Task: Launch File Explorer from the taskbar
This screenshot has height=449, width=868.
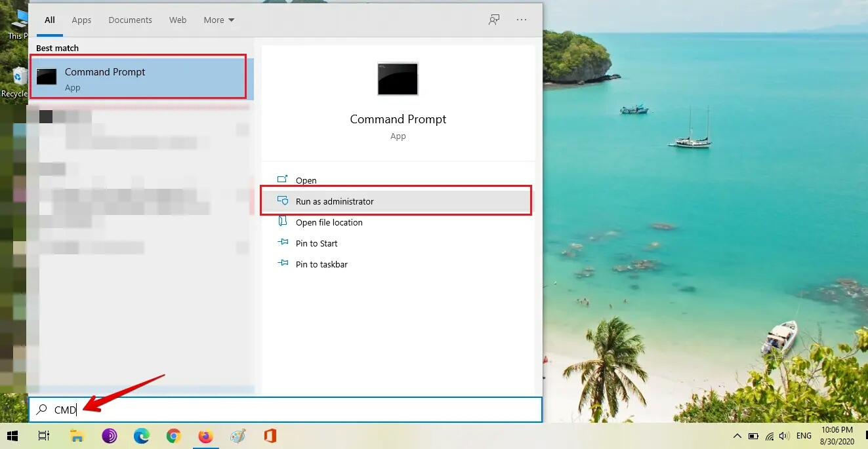Action: 77,436
